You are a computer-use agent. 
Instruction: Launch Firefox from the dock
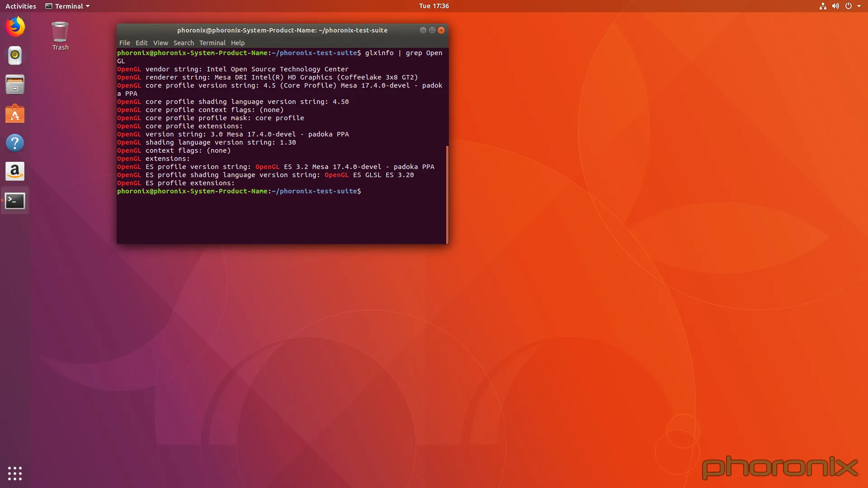tap(15, 27)
